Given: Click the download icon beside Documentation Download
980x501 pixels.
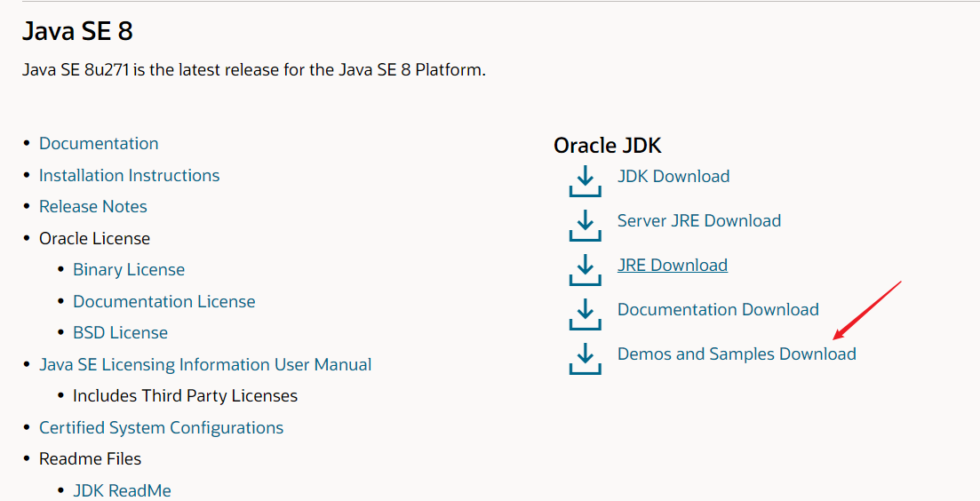Looking at the screenshot, I should tap(585, 314).
